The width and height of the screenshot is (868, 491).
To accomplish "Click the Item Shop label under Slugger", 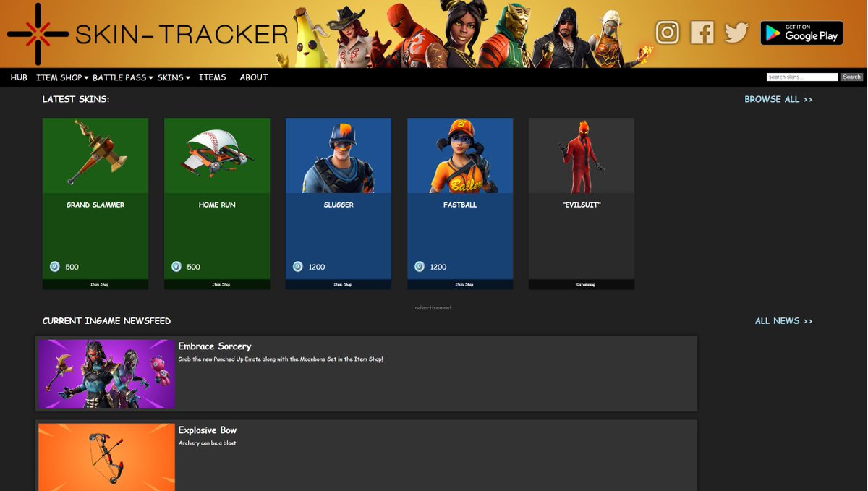I will click(343, 285).
